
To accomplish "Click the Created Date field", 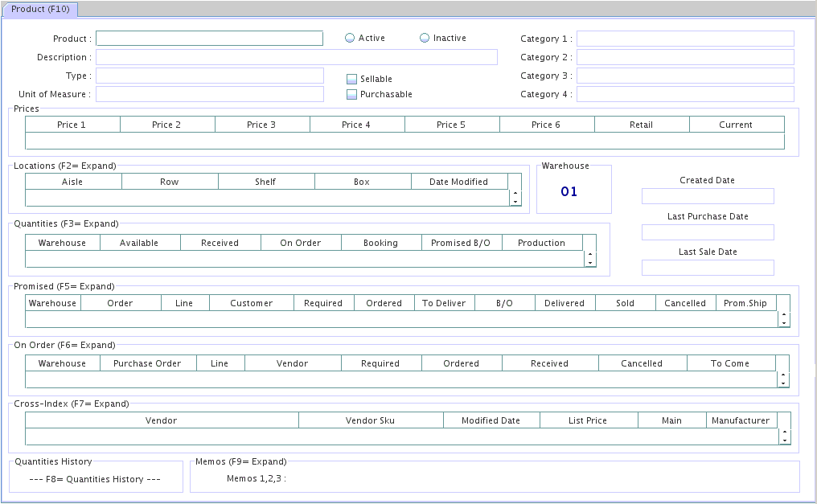I will pos(707,196).
